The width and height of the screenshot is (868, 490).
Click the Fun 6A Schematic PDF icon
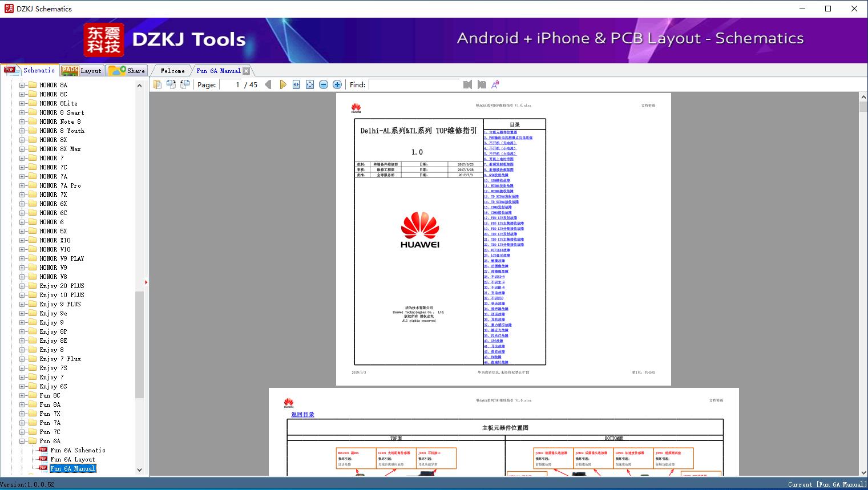43,450
